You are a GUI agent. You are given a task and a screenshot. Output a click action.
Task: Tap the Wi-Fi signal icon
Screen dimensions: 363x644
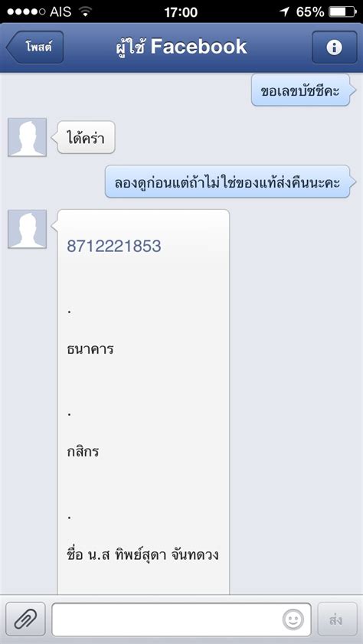(86, 12)
